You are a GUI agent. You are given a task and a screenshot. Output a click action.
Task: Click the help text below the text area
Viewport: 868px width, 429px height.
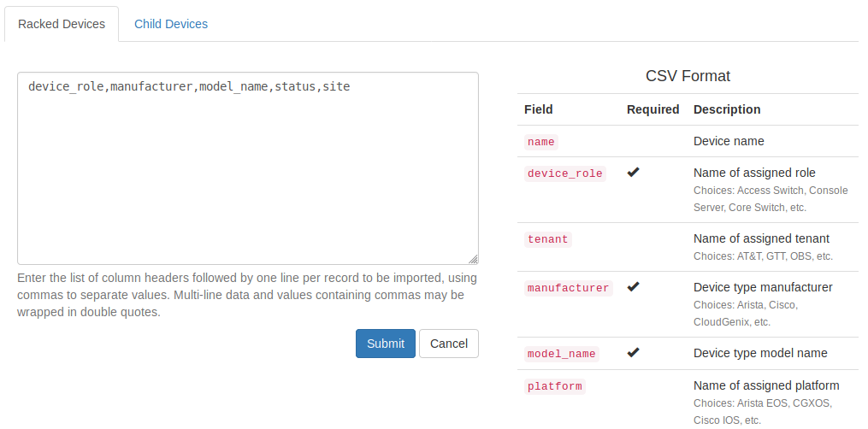pos(247,295)
